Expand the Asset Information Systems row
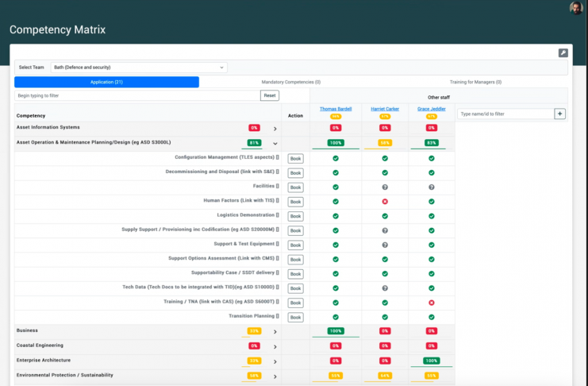Screen dimensions: 588x386 (x=275, y=129)
